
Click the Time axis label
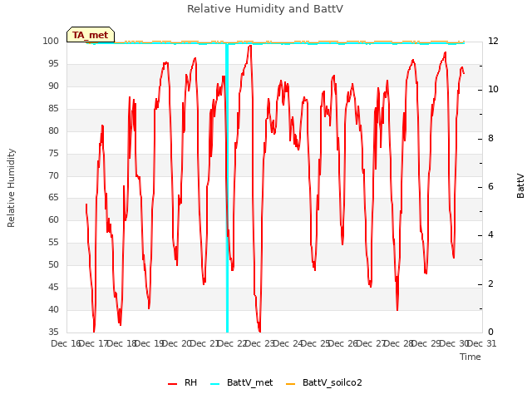(x=470, y=357)
